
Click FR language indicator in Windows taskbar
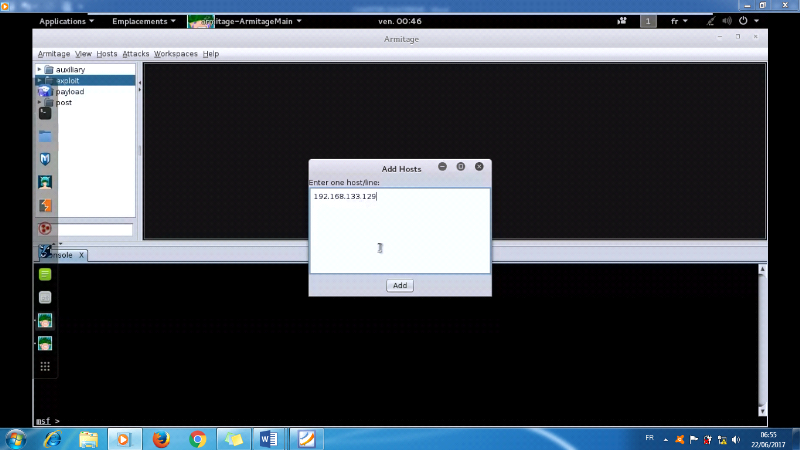(649, 438)
